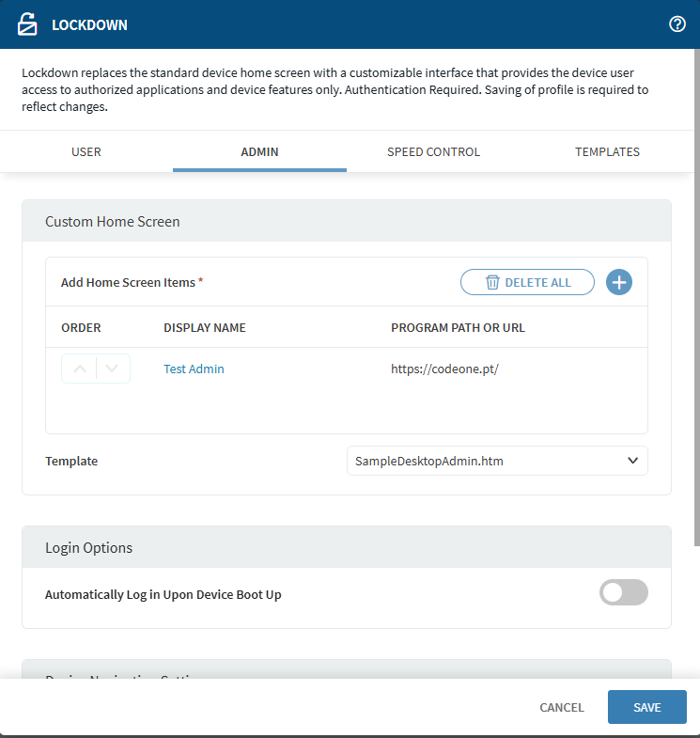Click the help question mark icon

[677, 24]
